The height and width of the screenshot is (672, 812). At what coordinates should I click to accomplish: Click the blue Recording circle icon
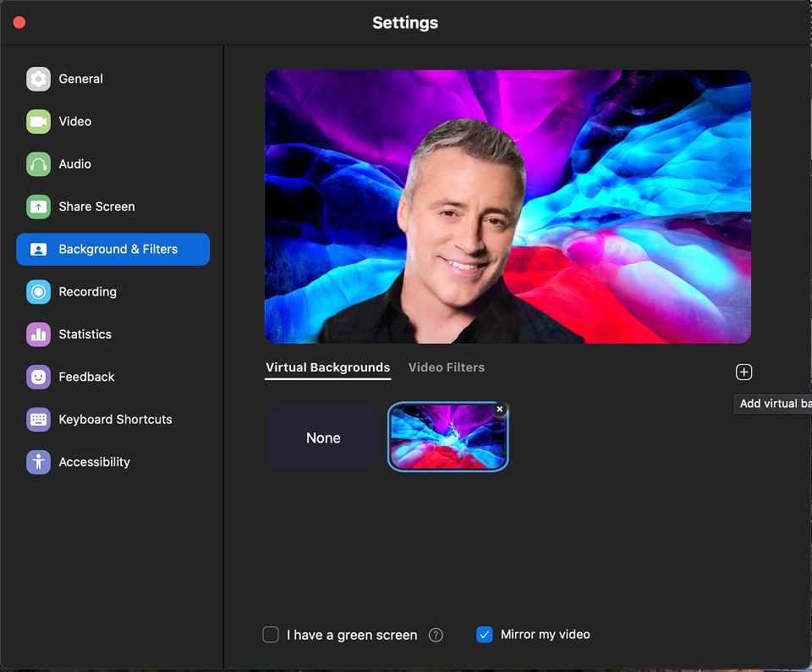38,292
